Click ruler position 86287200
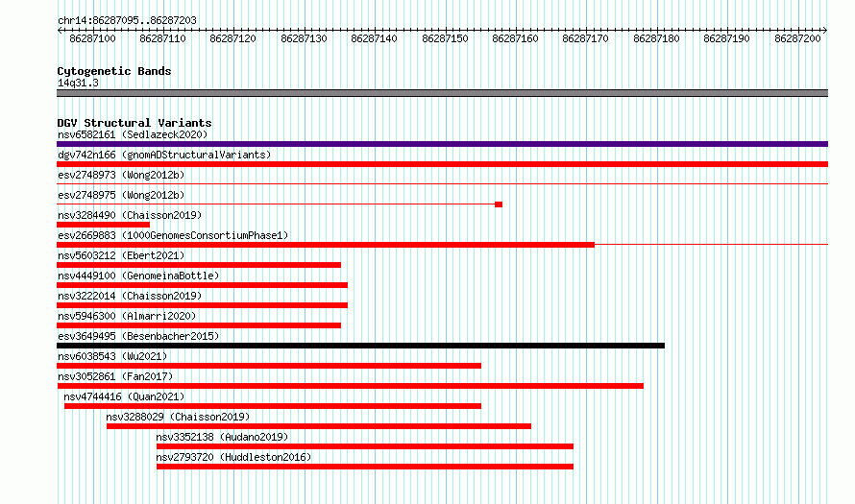Image resolution: width=855 pixels, height=504 pixels. point(797,38)
